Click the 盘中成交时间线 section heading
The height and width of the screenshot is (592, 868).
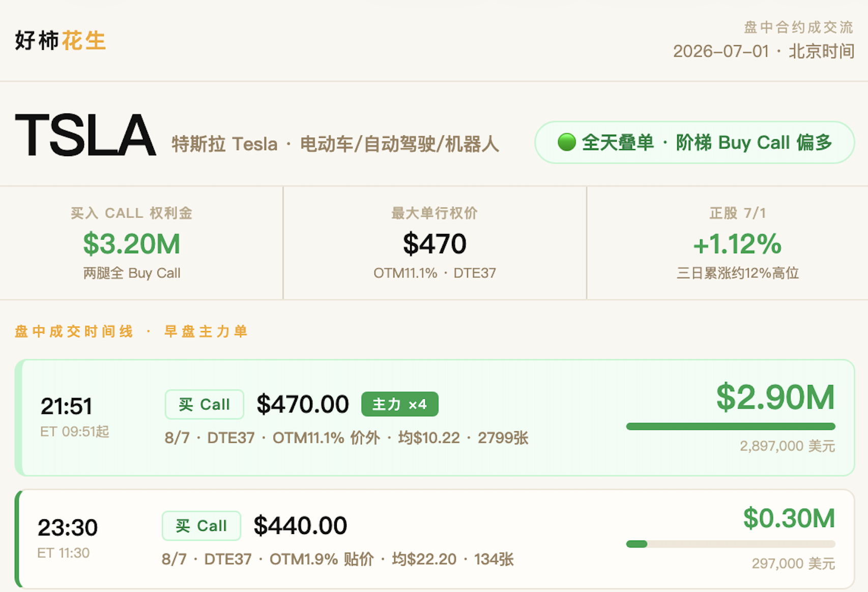tap(74, 332)
